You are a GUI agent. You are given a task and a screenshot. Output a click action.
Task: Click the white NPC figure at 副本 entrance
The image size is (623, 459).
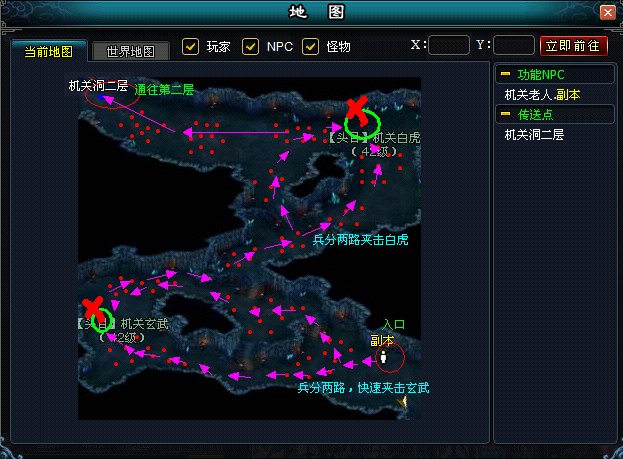click(383, 356)
